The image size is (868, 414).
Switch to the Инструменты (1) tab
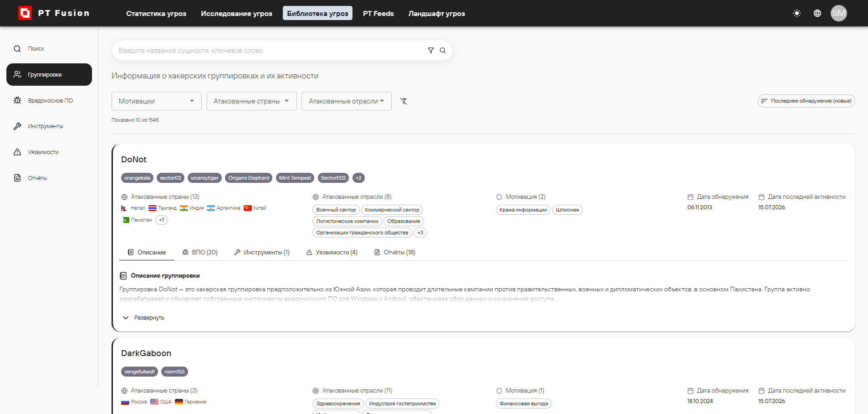coord(262,252)
